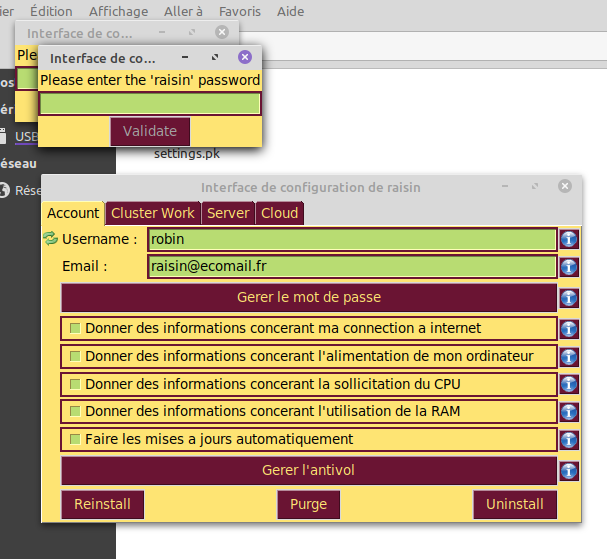Check Faire les mises a jours automatiquement
This screenshot has width=607, height=559.
(x=75, y=439)
